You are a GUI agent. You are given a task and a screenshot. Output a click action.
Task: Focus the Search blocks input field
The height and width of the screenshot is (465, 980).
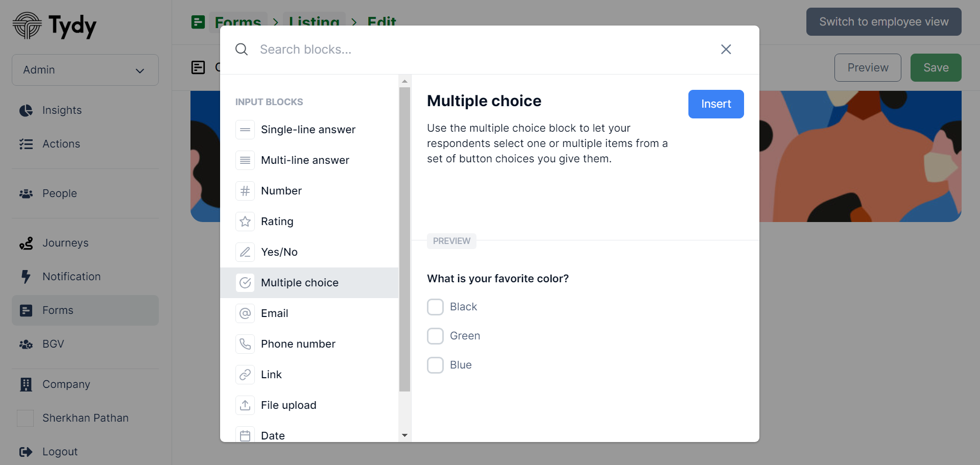pyautogui.click(x=480, y=50)
